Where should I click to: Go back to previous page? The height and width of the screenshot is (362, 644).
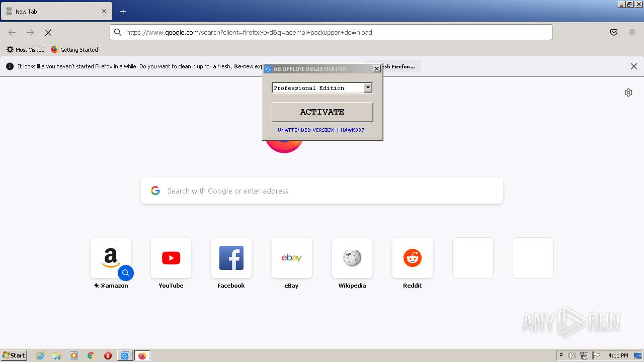(12, 32)
